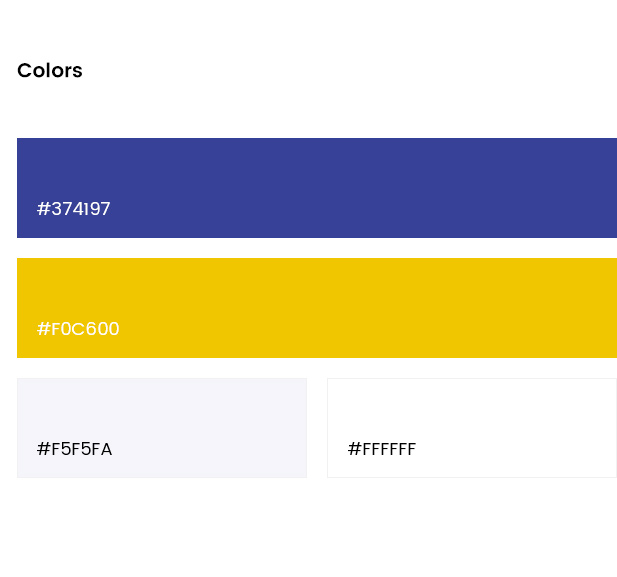This screenshot has height=577, width=617.
Task: Select the word Colors title text
Action: click(x=50, y=70)
